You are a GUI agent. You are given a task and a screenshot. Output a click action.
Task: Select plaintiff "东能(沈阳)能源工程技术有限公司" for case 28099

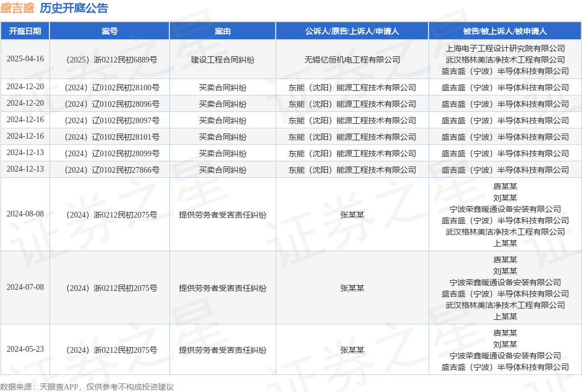(x=352, y=153)
